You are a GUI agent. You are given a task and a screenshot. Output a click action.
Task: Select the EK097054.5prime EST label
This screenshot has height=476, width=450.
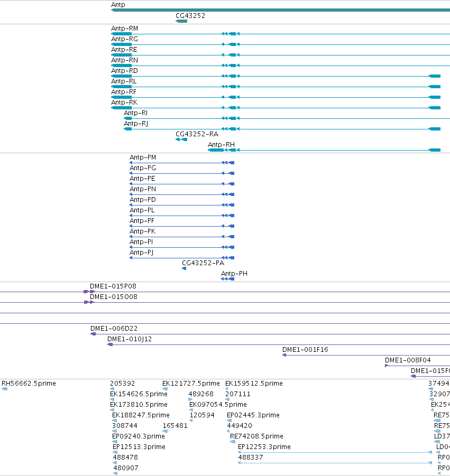[218, 405]
